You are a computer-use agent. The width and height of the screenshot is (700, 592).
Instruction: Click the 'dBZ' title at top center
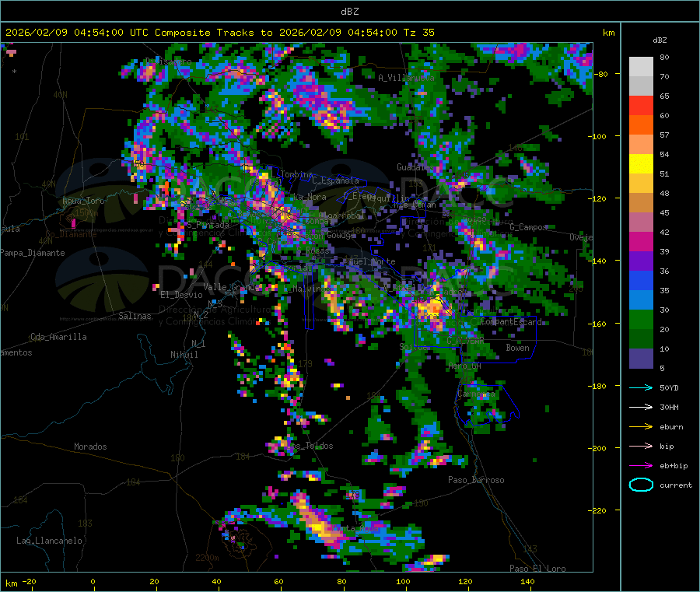click(349, 11)
